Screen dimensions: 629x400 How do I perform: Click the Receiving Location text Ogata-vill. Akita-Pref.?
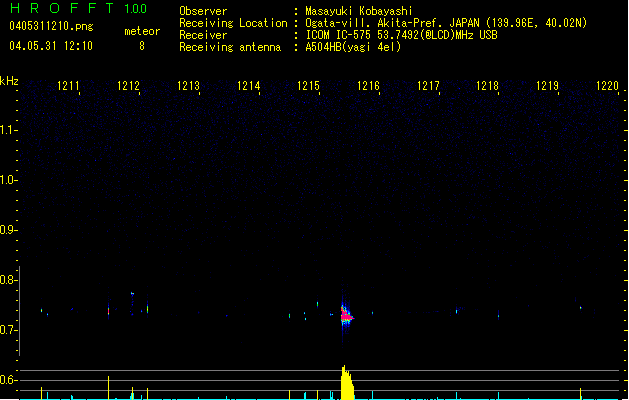coord(375,23)
